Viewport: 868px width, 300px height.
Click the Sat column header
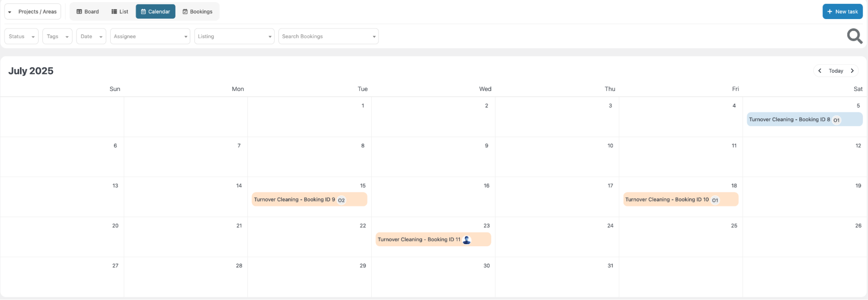tap(858, 89)
